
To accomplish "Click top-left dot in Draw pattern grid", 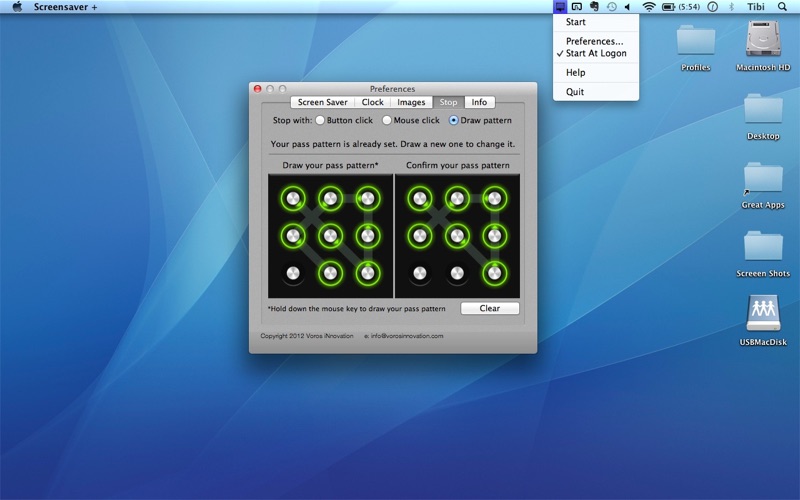I will click(293, 198).
